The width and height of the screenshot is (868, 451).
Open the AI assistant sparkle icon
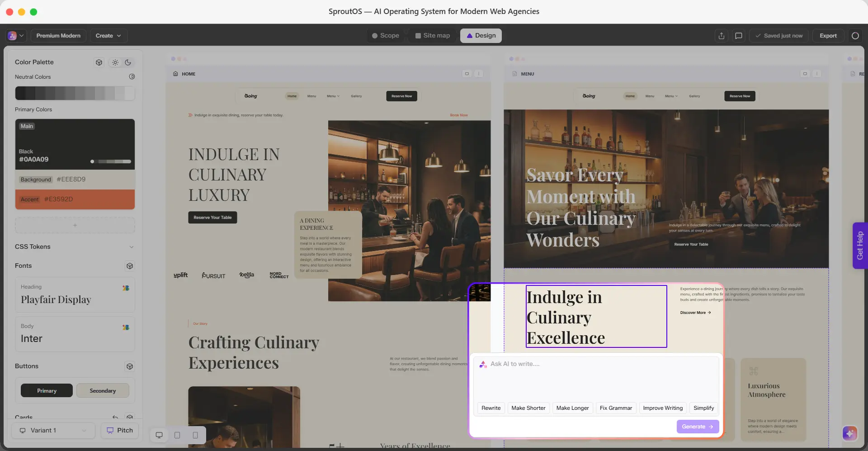(850, 433)
